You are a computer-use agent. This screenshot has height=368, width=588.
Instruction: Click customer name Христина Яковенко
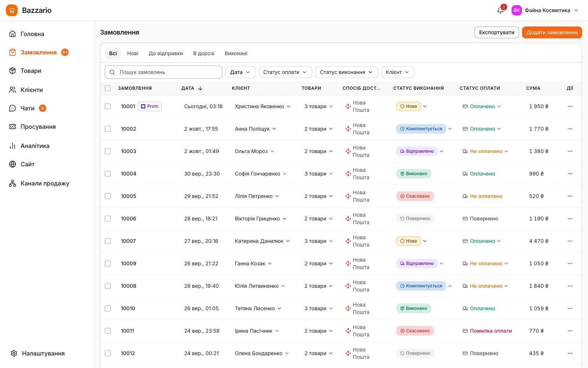pos(259,106)
